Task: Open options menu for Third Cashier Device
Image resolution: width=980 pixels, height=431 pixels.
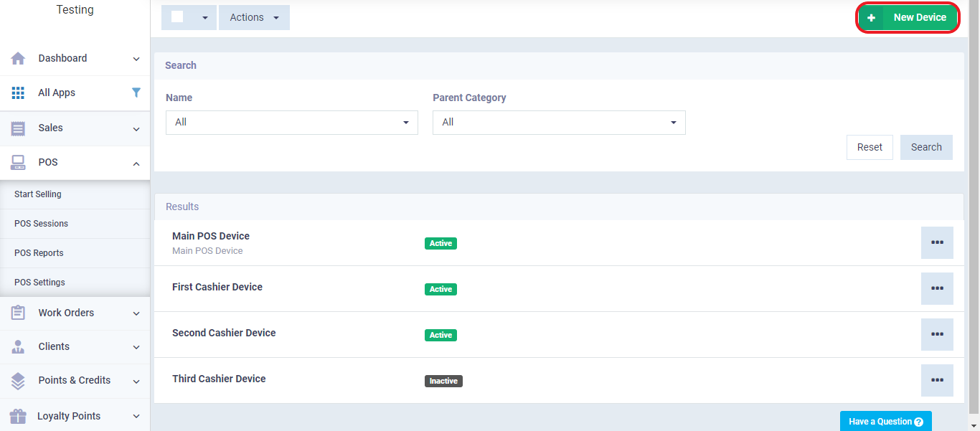Action: click(x=937, y=380)
